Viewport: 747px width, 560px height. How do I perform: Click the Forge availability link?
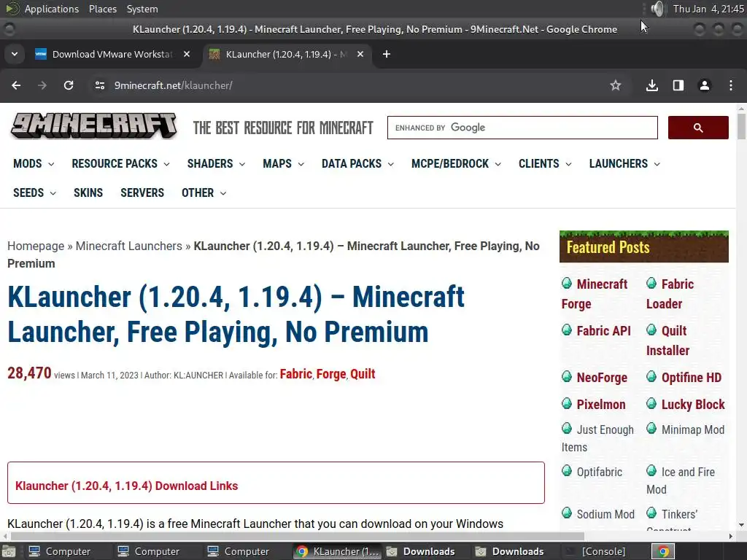[331, 374]
